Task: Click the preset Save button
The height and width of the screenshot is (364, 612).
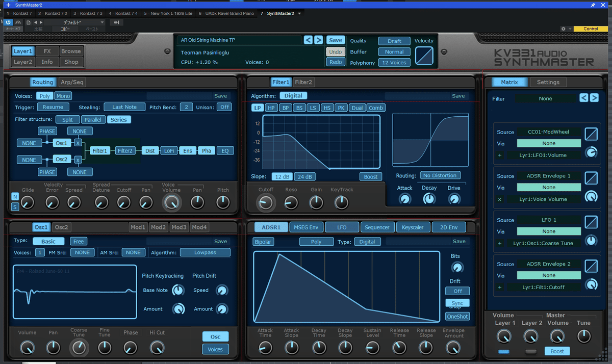Action: point(336,40)
